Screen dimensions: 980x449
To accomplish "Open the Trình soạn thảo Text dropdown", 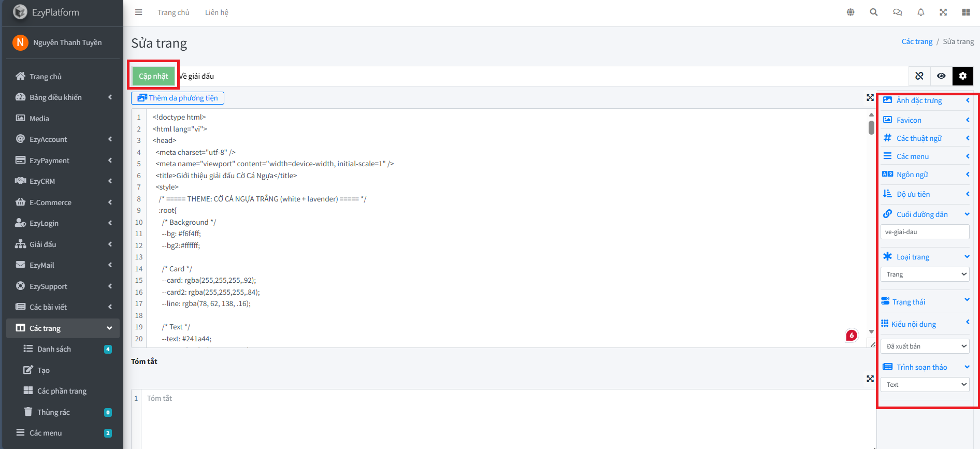I will click(x=925, y=385).
